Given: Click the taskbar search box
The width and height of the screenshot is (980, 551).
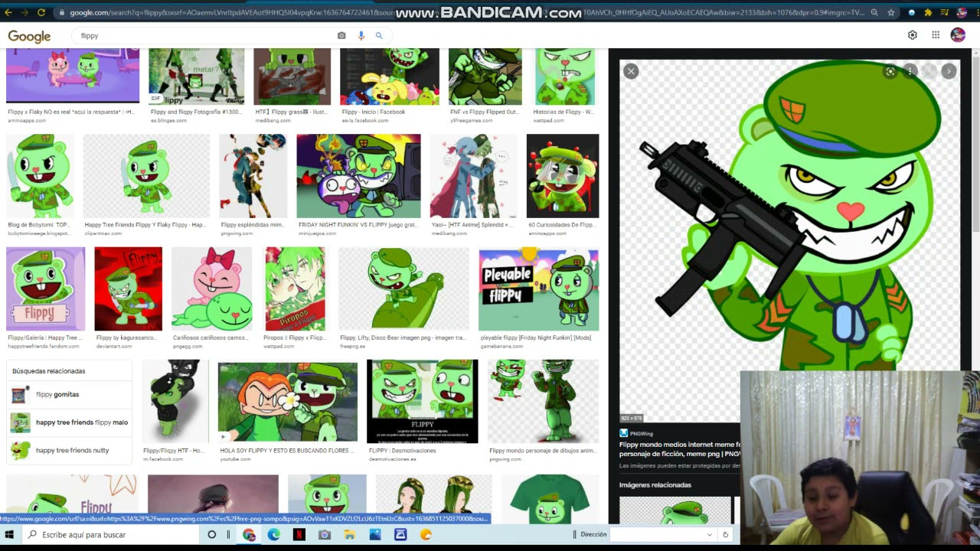Looking at the screenshot, I should [x=111, y=535].
